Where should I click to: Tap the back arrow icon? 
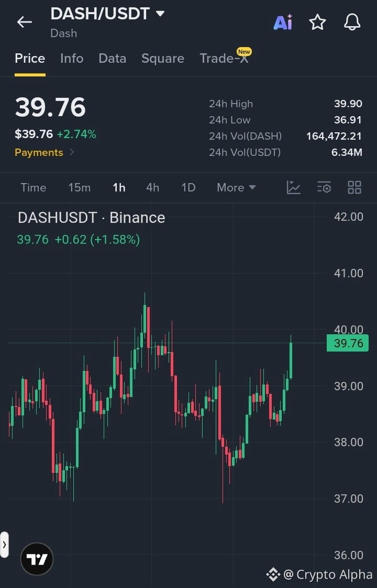pyautogui.click(x=25, y=22)
